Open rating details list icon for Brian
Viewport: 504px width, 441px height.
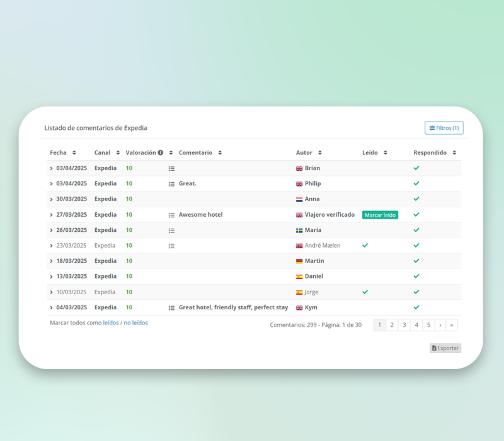tap(171, 168)
